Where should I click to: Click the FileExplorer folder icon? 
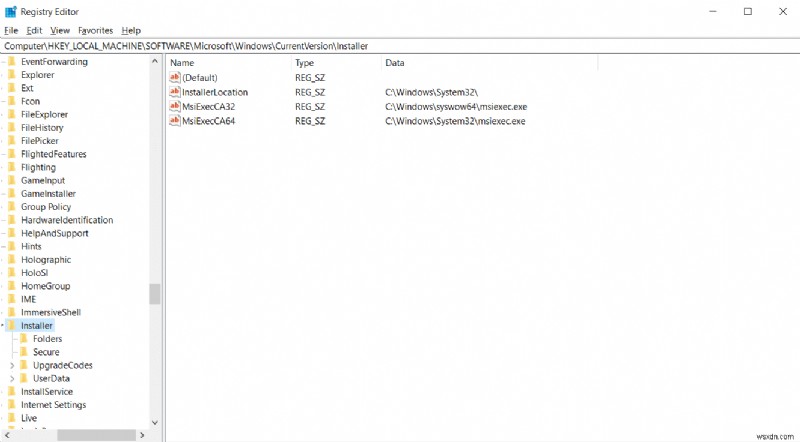(x=12, y=114)
